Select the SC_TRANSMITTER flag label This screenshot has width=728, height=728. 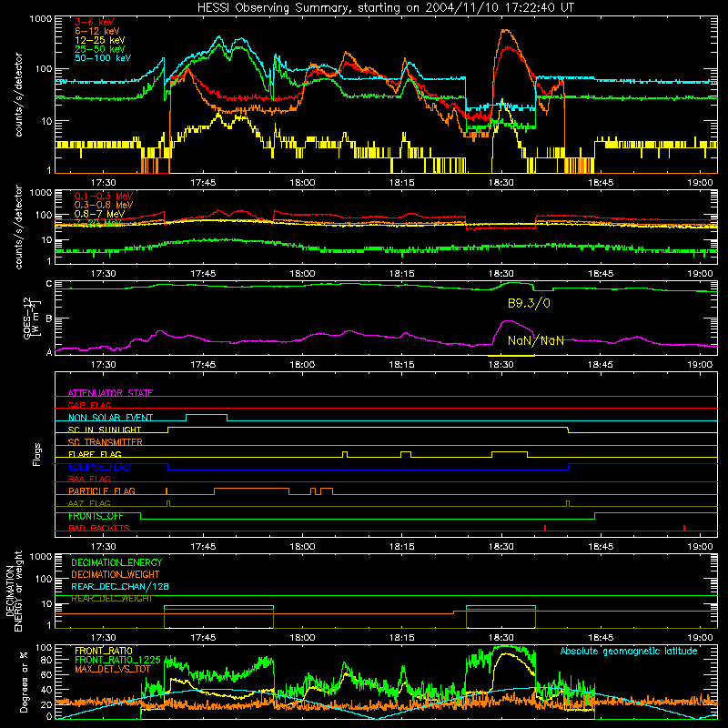coord(106,441)
